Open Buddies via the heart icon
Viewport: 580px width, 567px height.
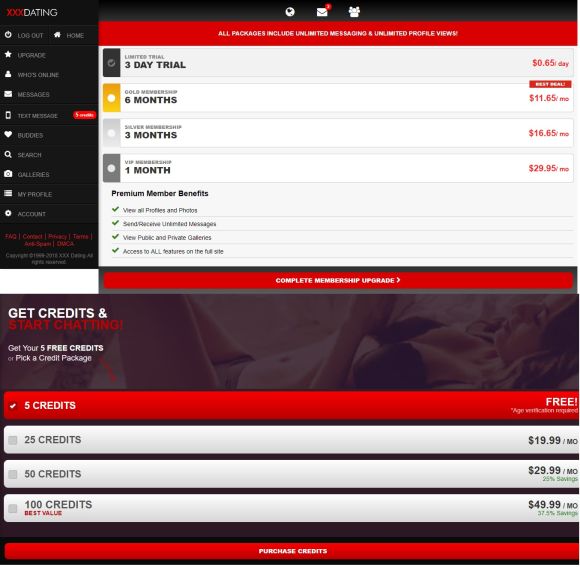pyautogui.click(x=8, y=135)
